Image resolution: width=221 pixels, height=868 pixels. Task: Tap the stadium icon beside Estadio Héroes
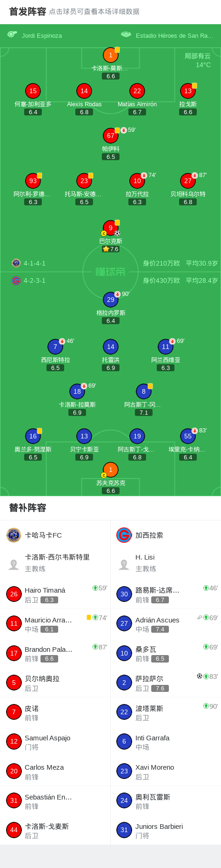pos(126,34)
